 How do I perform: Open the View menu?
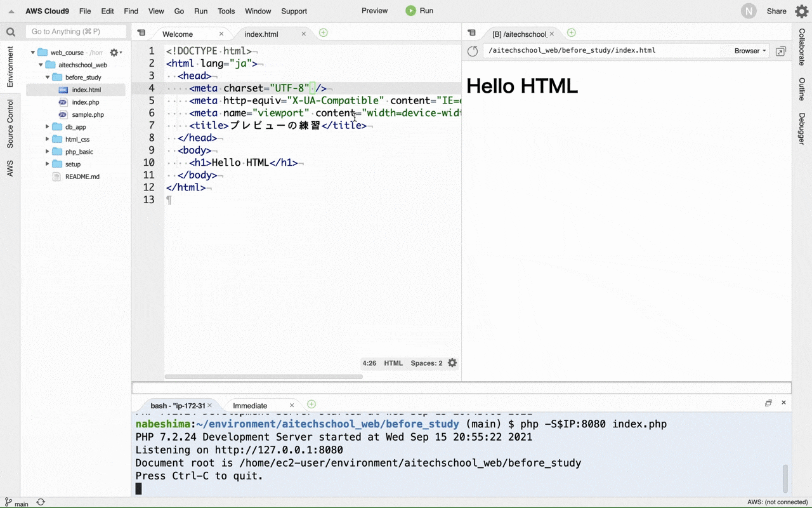(x=156, y=11)
